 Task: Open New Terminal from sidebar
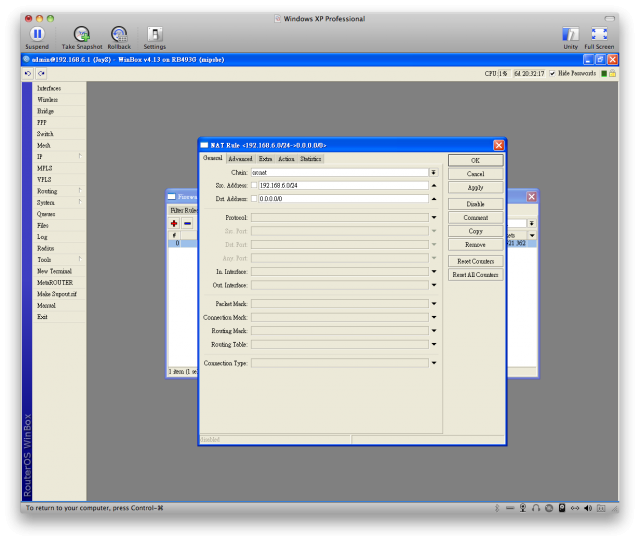tap(59, 271)
